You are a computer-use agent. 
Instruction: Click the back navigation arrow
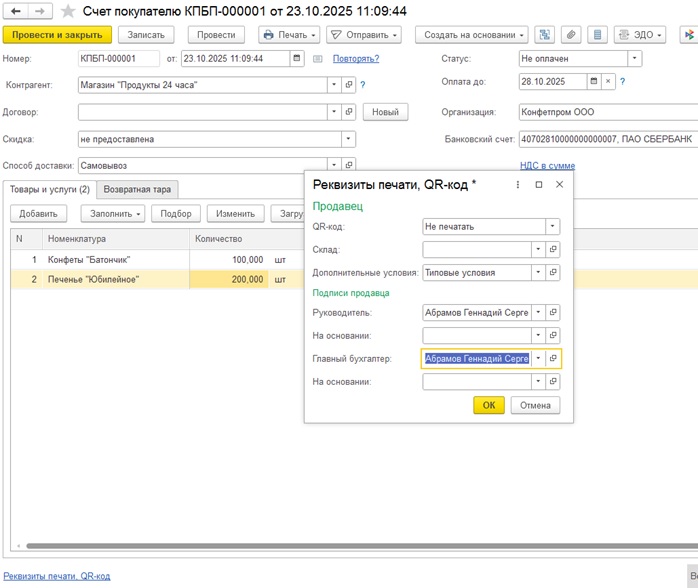point(15,11)
